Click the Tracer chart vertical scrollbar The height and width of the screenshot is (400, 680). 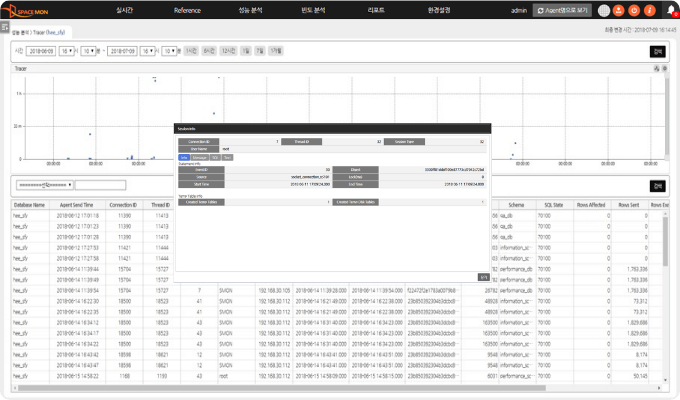point(667,116)
